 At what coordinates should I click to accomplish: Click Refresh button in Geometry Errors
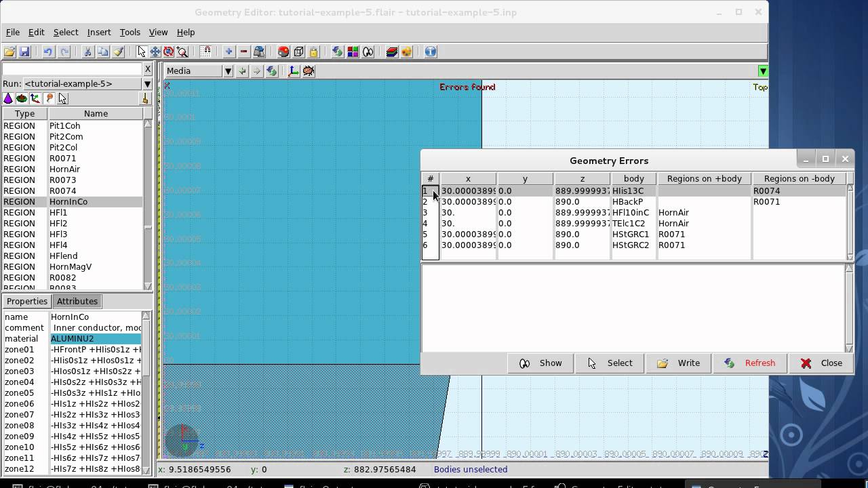(x=749, y=363)
